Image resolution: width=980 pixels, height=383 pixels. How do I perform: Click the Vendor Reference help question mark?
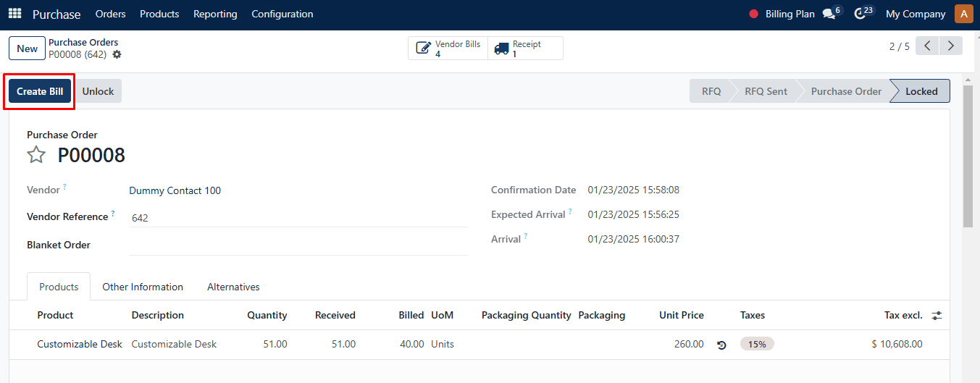tap(113, 214)
